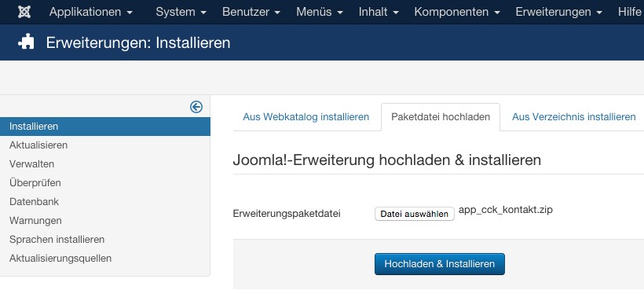
Task: Click the Joomla logo icon
Action: click(24, 12)
